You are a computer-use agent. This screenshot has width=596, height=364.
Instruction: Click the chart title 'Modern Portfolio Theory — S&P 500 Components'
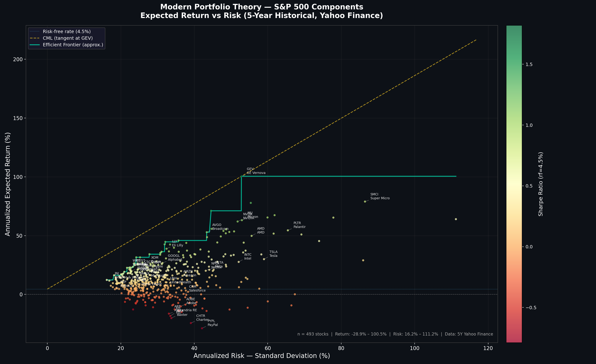click(262, 7)
